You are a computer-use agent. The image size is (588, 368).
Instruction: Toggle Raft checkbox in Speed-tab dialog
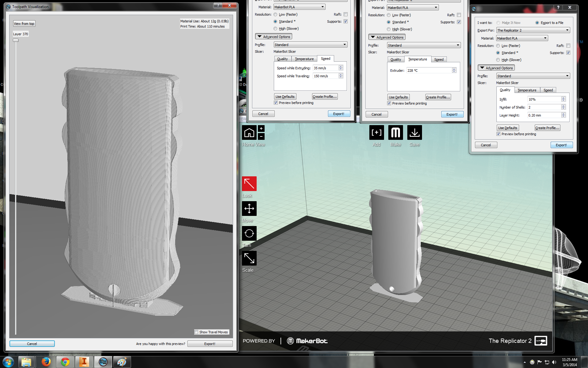pos(345,14)
